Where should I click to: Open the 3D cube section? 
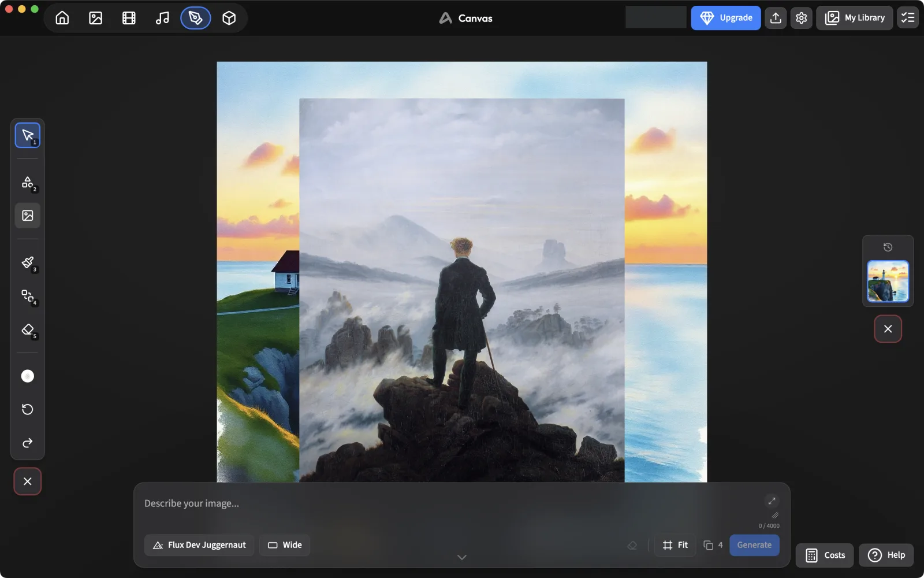229,18
